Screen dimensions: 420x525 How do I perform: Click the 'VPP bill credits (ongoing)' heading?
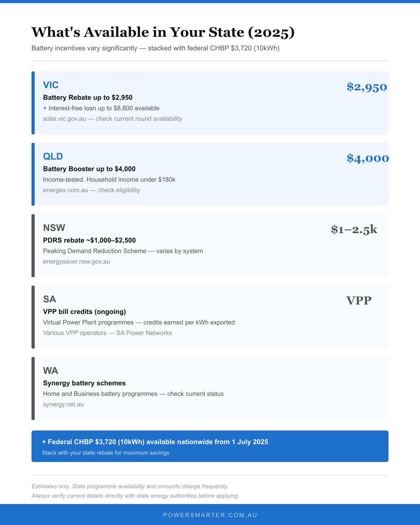click(84, 312)
